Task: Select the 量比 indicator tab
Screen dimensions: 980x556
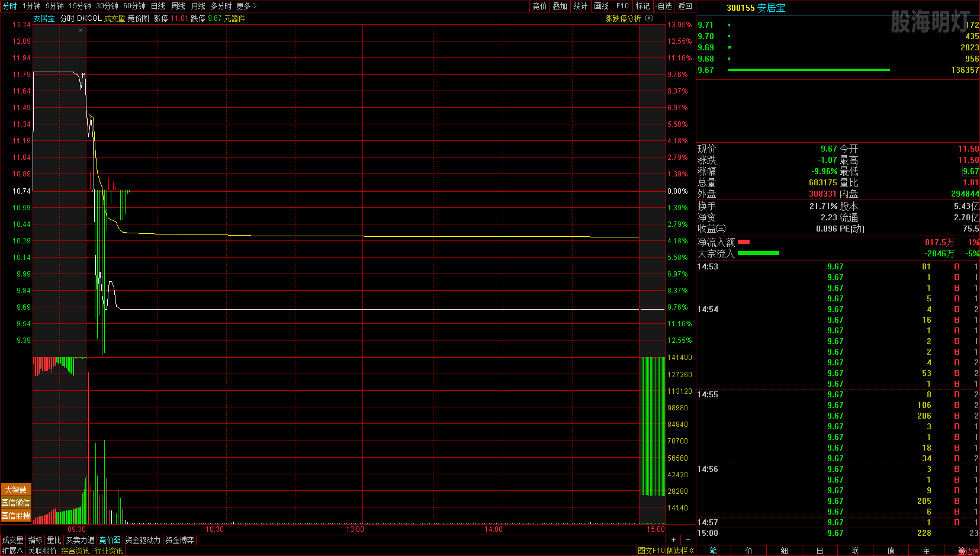Action: [x=54, y=540]
